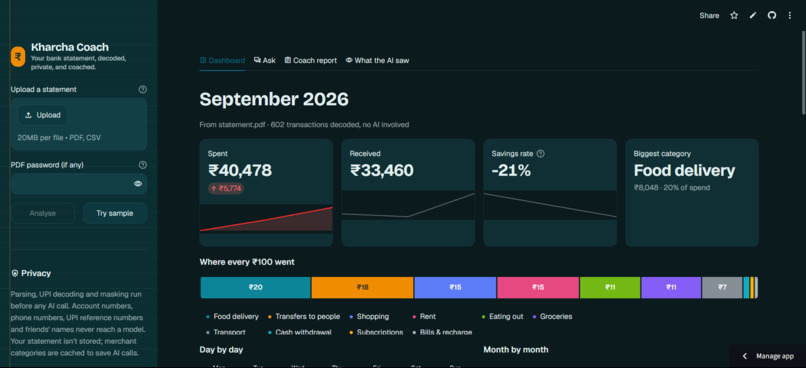Switch to the Ask tab
The height and width of the screenshot is (368, 806).
pos(265,61)
